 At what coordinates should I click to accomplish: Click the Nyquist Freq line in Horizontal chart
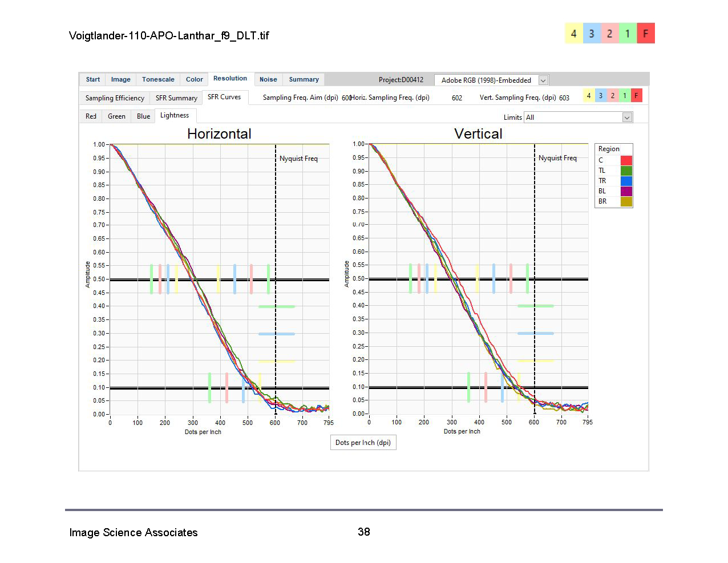coord(276,228)
